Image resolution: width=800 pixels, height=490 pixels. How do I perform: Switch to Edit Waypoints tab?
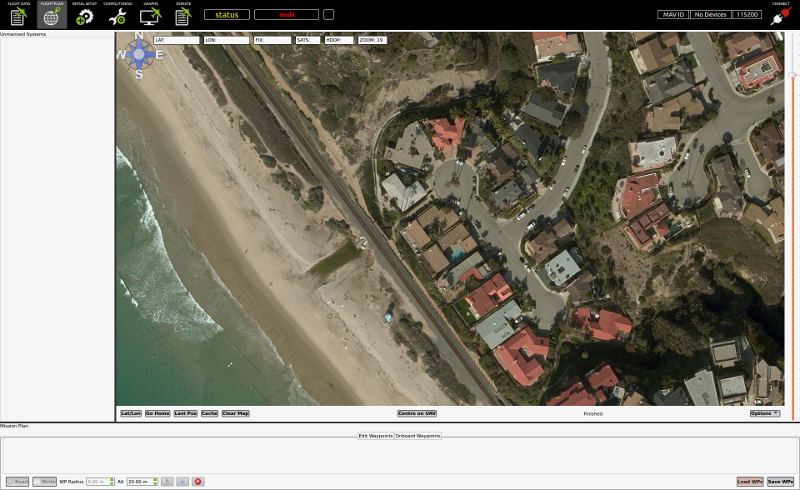(375, 436)
